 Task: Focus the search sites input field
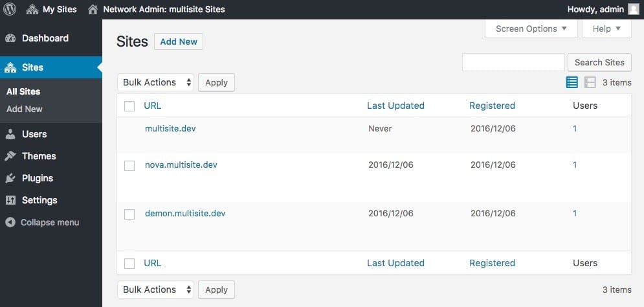coord(513,62)
